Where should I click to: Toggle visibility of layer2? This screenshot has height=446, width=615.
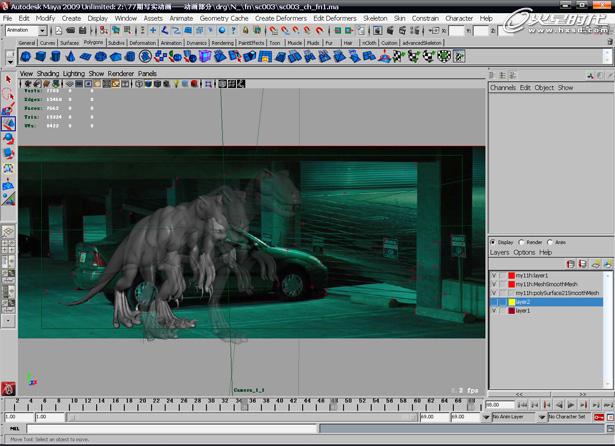pos(494,302)
